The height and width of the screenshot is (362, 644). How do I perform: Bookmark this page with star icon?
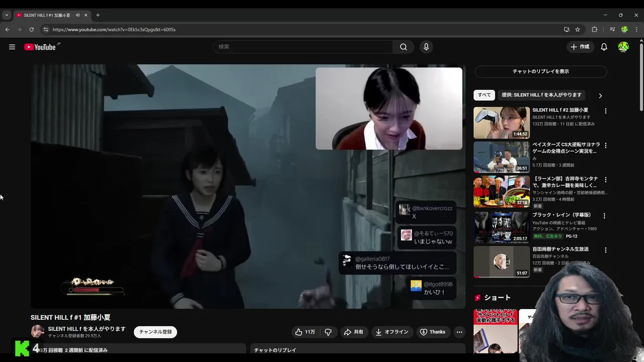click(578, 29)
